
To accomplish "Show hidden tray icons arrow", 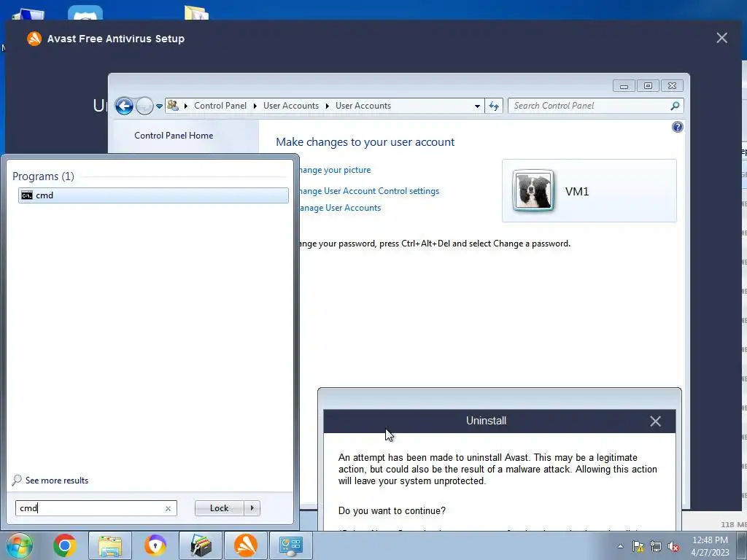I will 620,546.
